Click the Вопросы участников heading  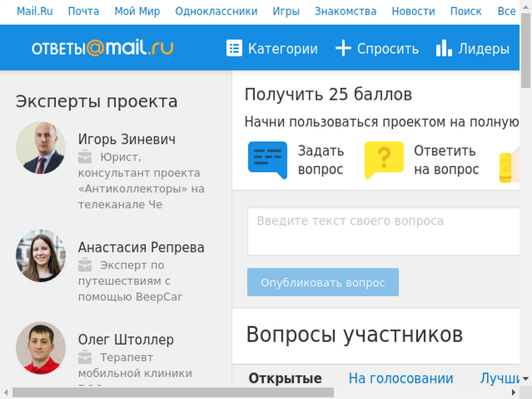354,335
